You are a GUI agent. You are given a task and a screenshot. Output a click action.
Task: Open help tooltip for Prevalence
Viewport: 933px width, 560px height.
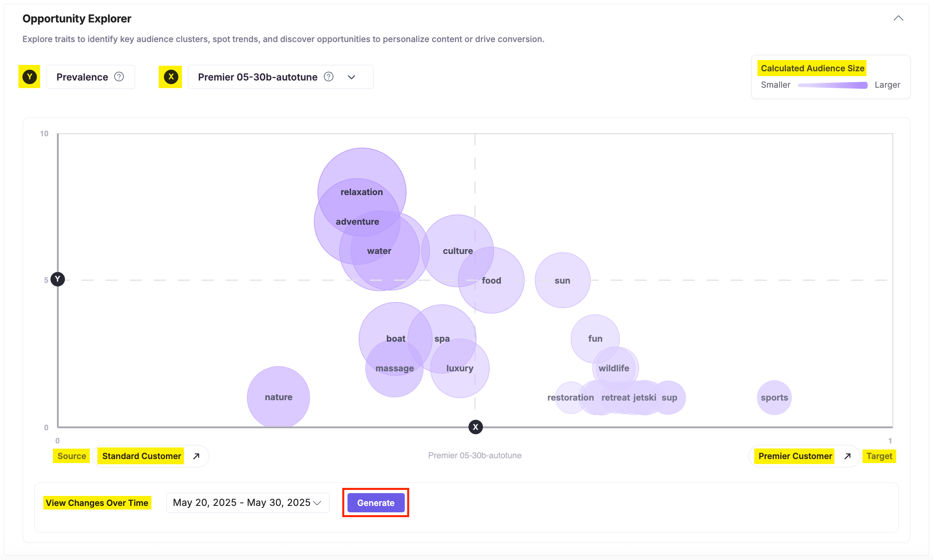[119, 77]
